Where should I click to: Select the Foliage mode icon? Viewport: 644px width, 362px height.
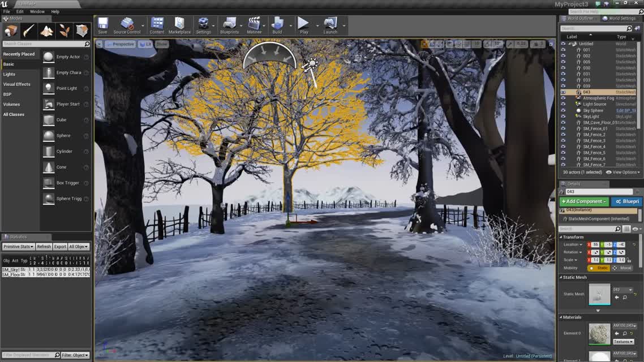click(x=64, y=31)
